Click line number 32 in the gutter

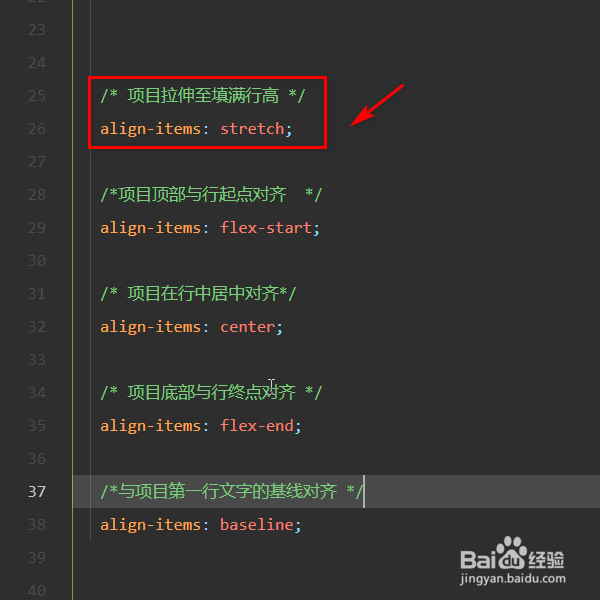click(37, 327)
